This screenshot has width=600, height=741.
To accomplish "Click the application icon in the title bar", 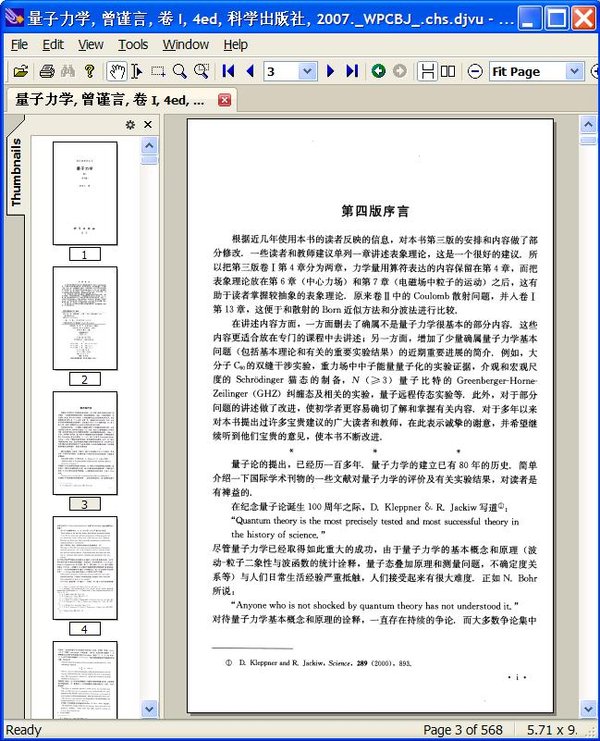I will (x=14, y=18).
